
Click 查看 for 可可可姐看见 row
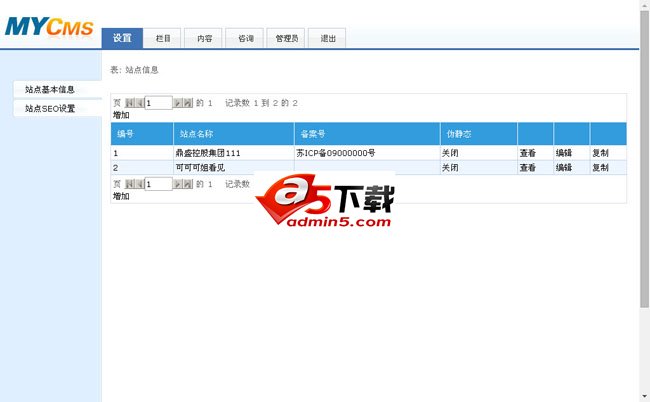(x=528, y=167)
